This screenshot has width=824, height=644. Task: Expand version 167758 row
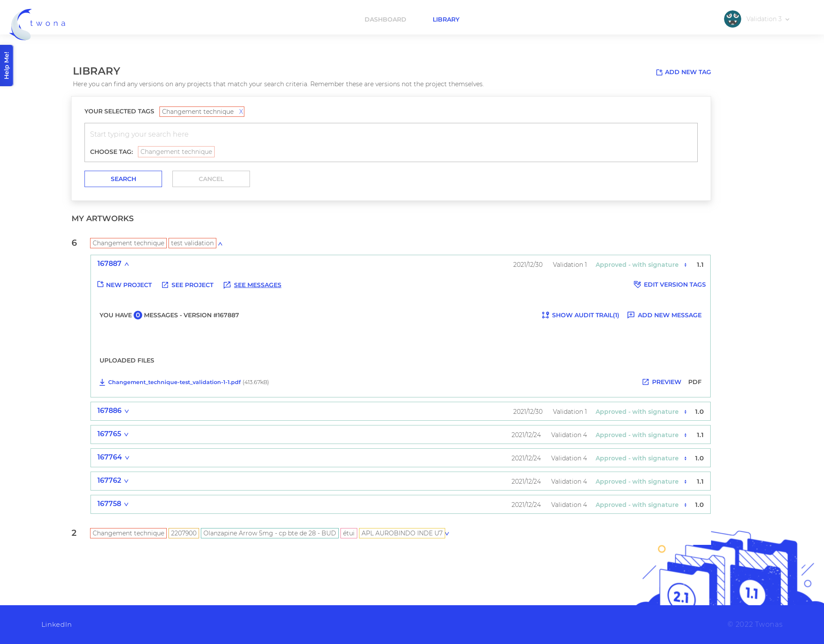pos(126,504)
